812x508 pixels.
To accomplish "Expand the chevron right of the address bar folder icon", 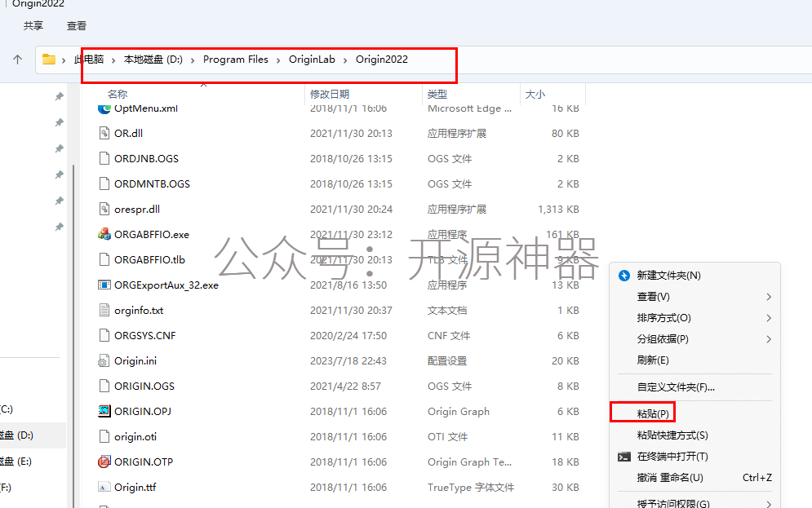I will coord(64,60).
